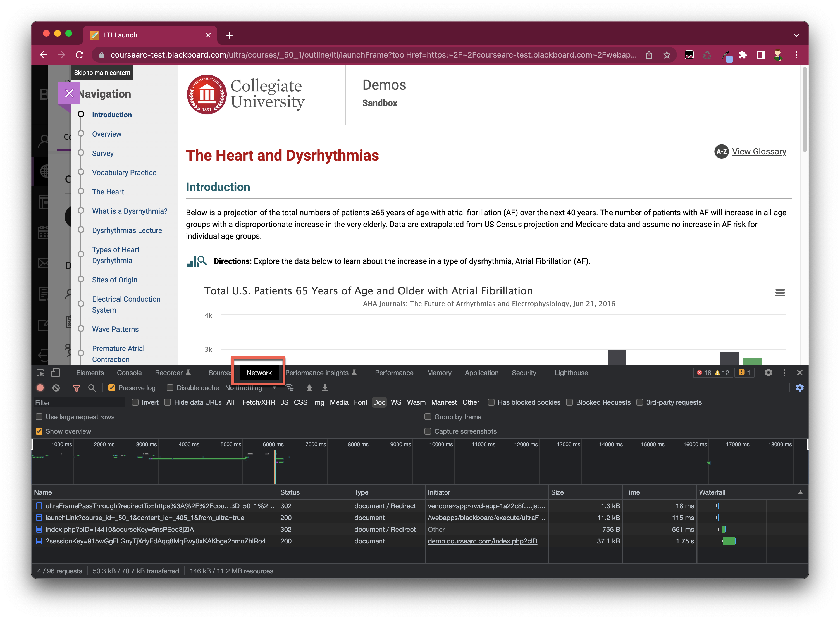Toggle device toolbar icon in DevTools

[56, 373]
